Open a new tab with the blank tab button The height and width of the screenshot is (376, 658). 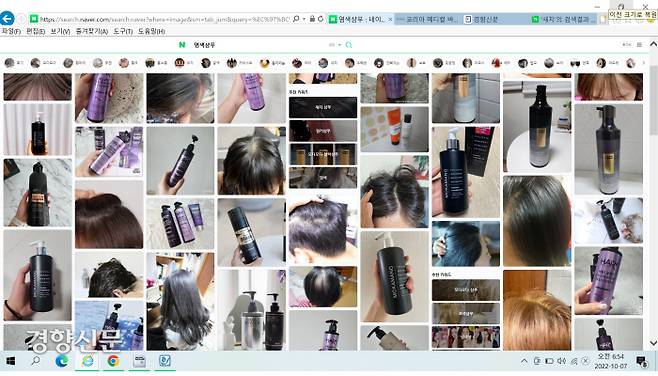click(x=602, y=19)
